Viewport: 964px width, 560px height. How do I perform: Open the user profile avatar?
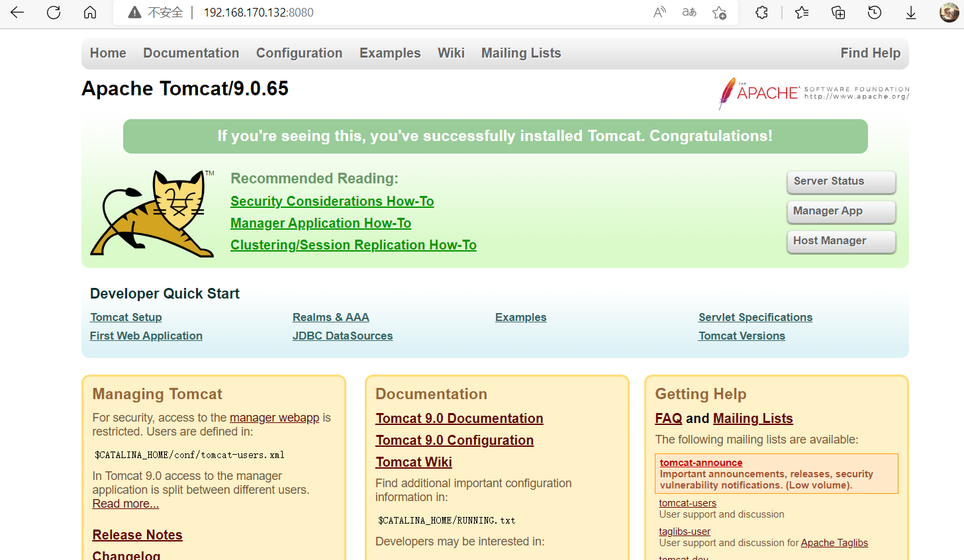(x=949, y=12)
